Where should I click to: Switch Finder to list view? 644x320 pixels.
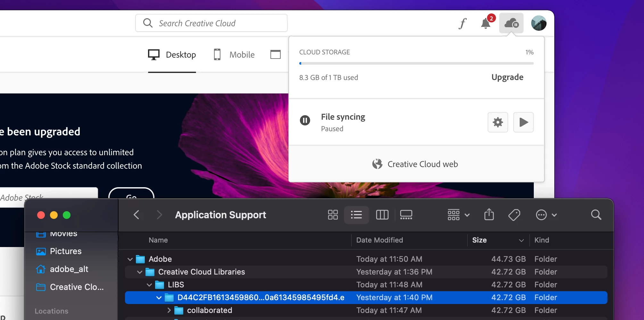[356, 215]
